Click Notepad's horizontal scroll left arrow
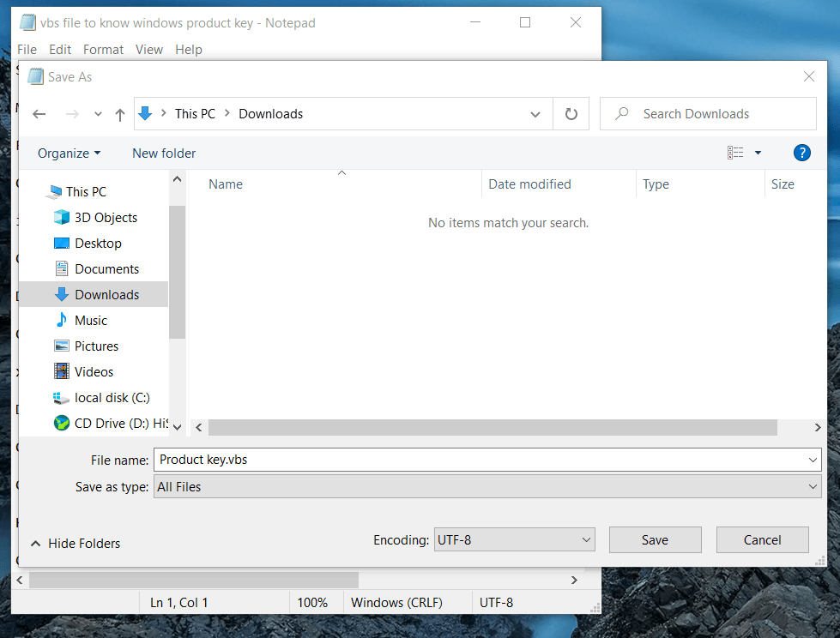Screen dimensions: 840x638 click(x=20, y=581)
